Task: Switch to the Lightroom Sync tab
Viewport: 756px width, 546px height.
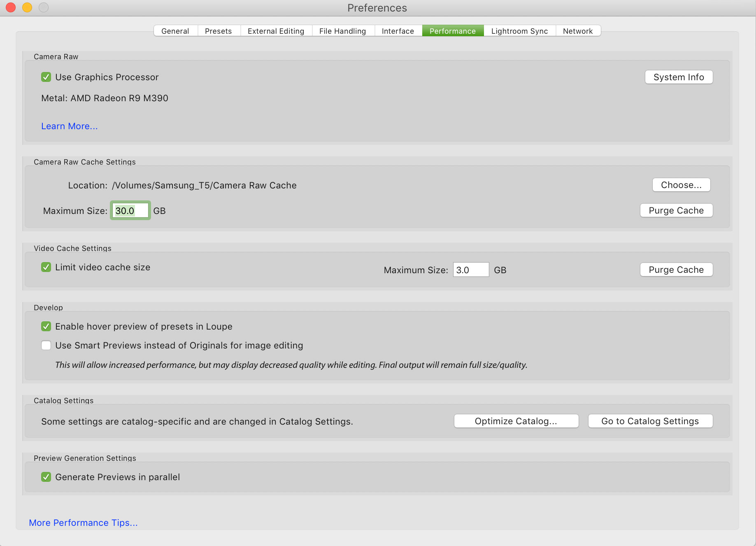Action: pos(519,31)
